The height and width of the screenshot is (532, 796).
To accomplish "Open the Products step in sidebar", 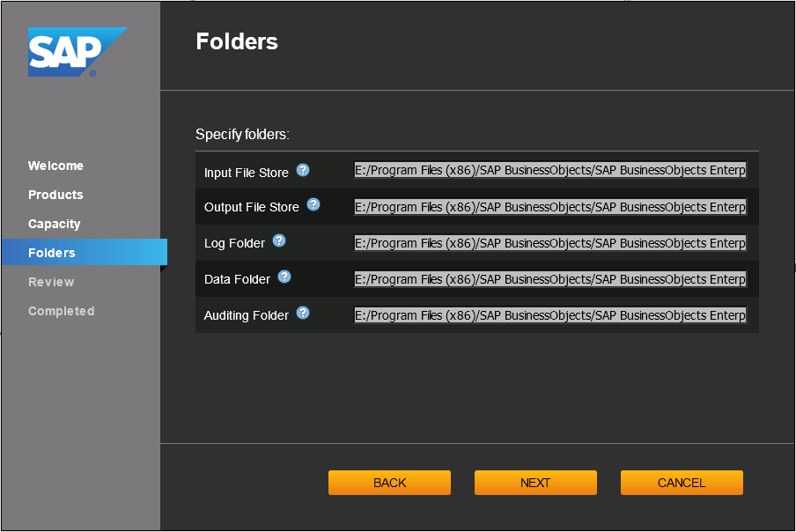I will 55,195.
